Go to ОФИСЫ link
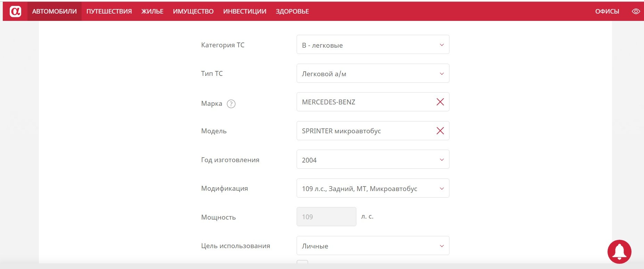 (x=607, y=11)
